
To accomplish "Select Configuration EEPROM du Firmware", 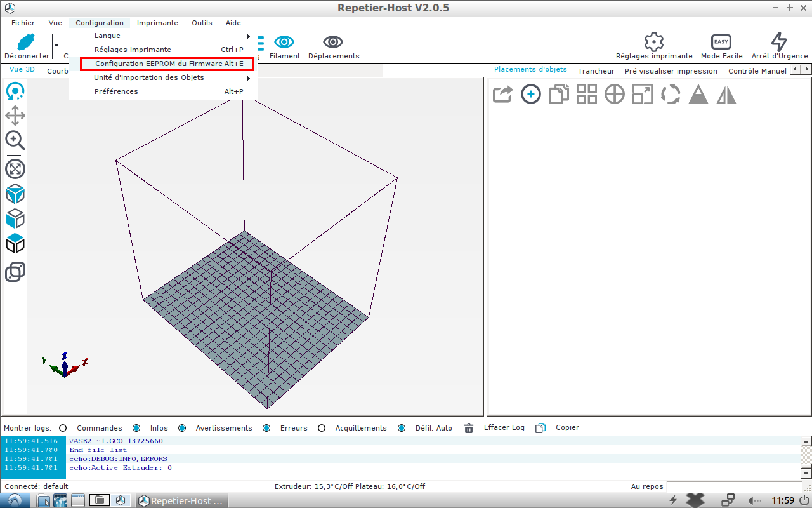I will (x=166, y=63).
